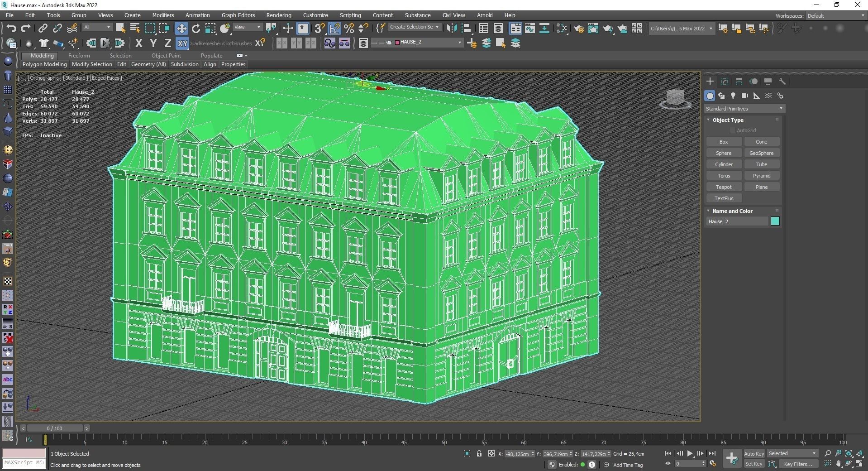Viewport: 868px width, 471px height.
Task: Click the Mirror tool icon
Action: click(452, 28)
